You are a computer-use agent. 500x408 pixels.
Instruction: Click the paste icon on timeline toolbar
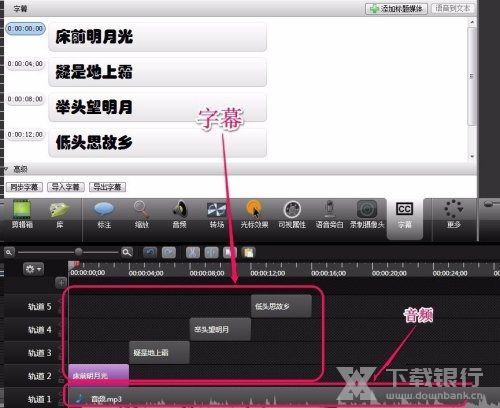[x=249, y=252]
